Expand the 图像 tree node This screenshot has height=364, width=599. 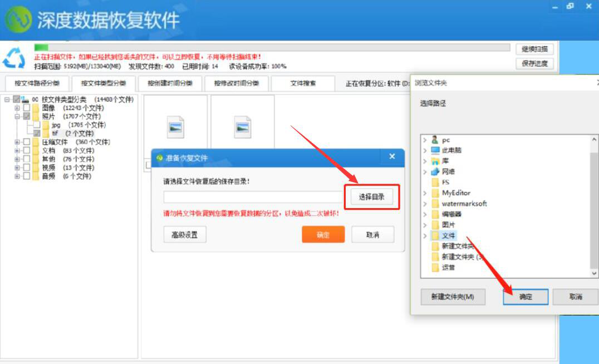pos(17,108)
